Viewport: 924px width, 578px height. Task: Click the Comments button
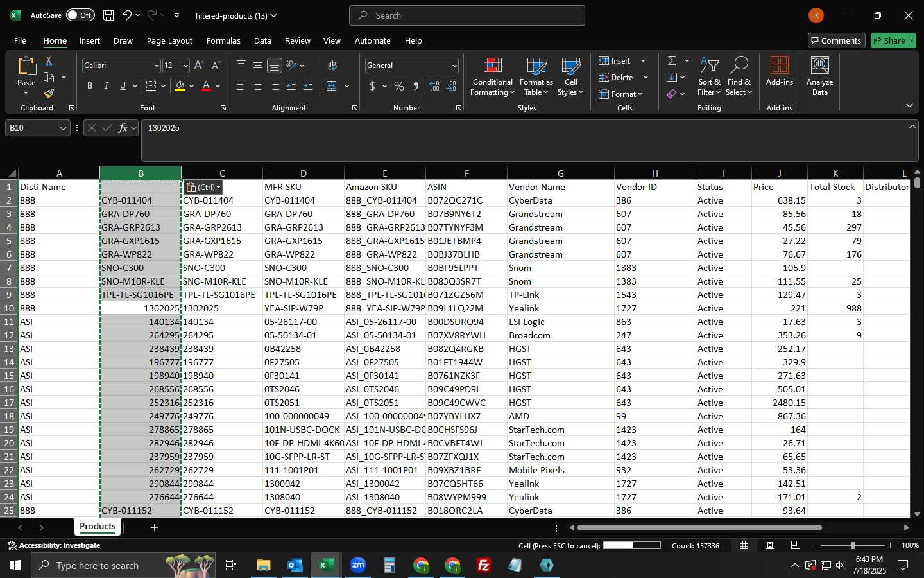[836, 40]
